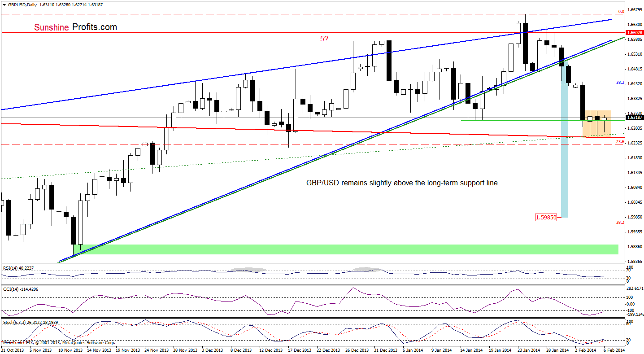Image resolution: width=644 pixels, height=354 pixels.
Task: Select the green support zone rectangle
Action: click(345, 249)
